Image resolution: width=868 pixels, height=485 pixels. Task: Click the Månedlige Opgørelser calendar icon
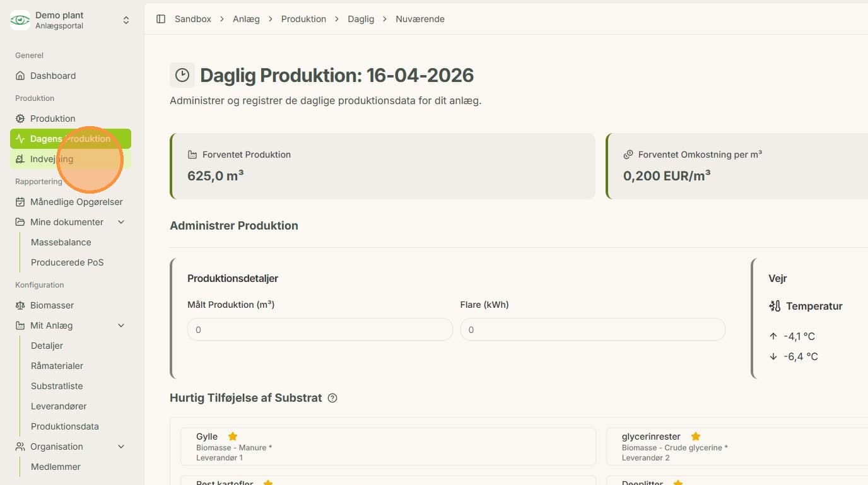point(20,202)
